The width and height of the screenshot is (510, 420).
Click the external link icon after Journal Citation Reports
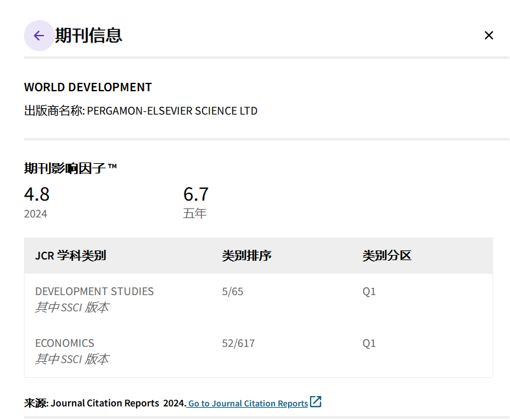[316, 402]
